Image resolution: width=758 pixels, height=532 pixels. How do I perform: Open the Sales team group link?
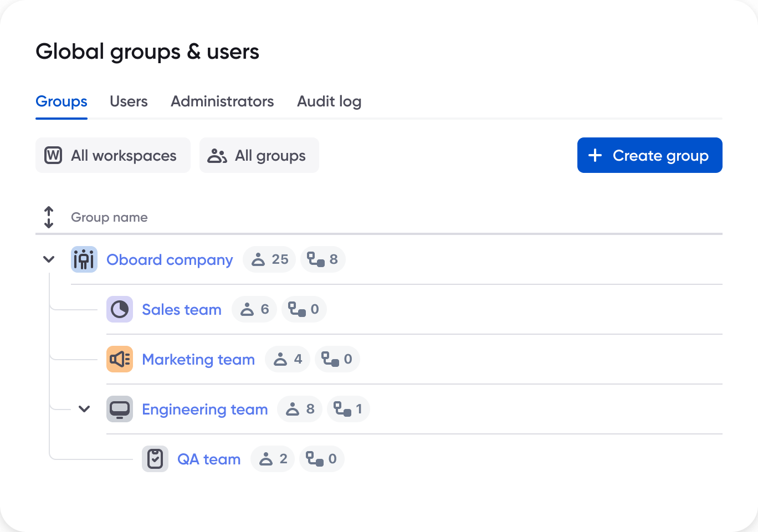182,309
